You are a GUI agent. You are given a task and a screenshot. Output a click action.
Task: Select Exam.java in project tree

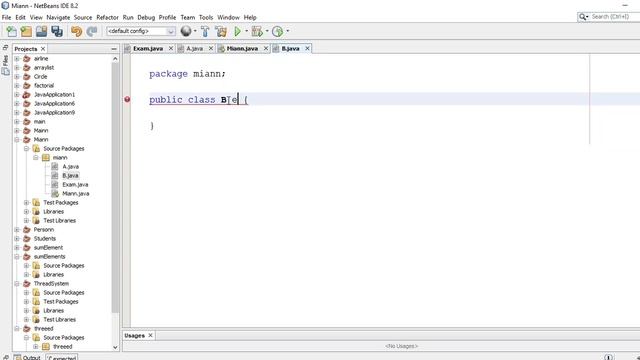tap(75, 184)
